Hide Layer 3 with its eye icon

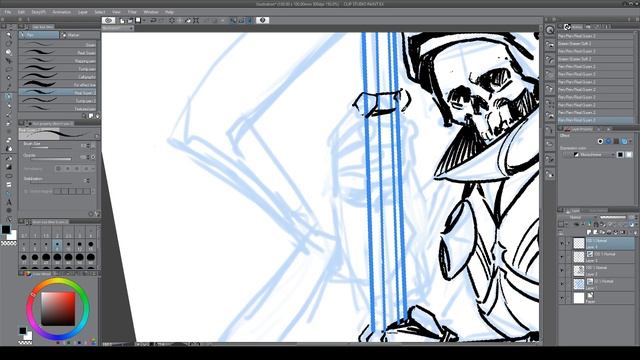(562, 257)
